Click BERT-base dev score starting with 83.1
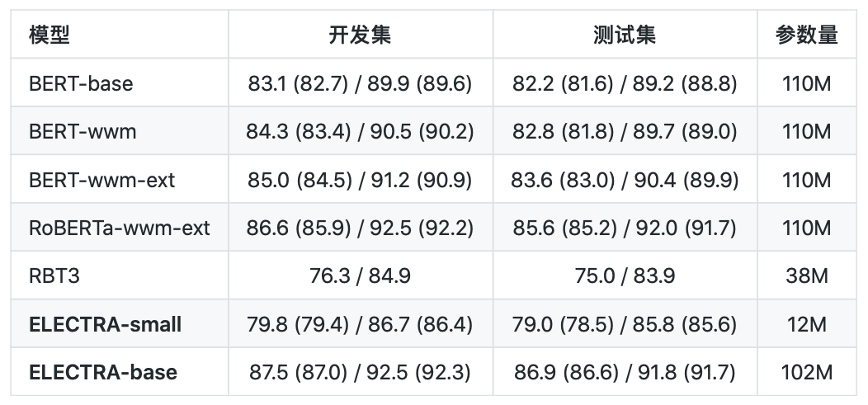 pos(360,83)
